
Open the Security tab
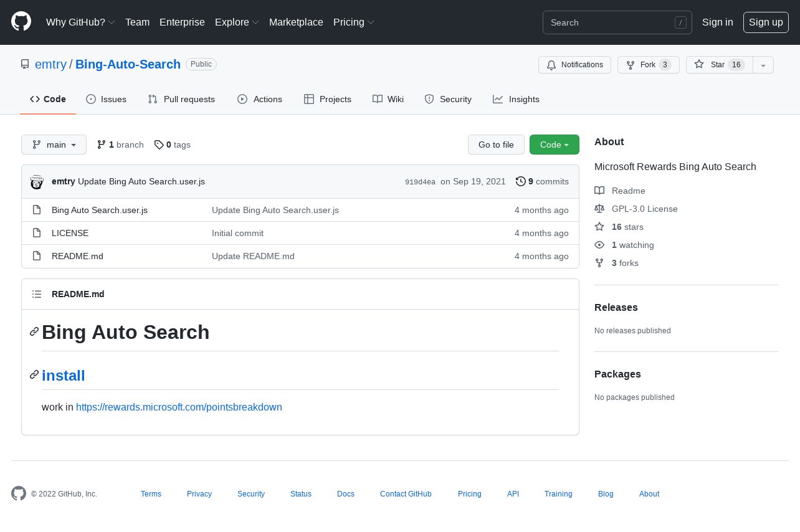(448, 99)
